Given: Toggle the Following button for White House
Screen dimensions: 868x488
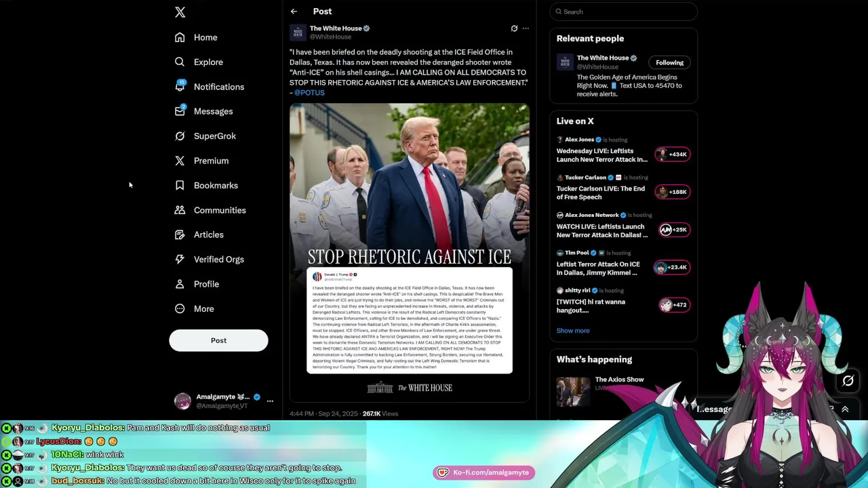Looking at the screenshot, I should point(669,62).
